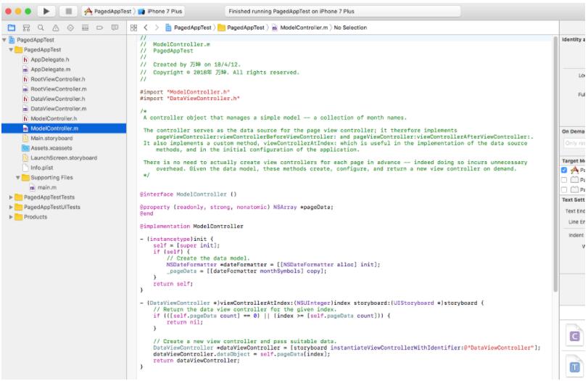
Task: Open RootViewController.m file
Action: (64, 89)
